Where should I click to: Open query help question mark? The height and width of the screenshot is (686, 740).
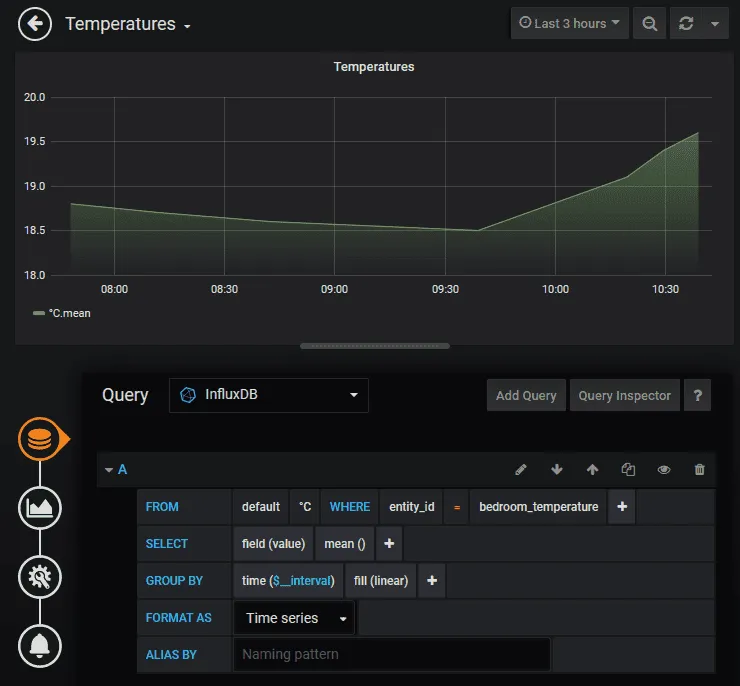pos(698,395)
